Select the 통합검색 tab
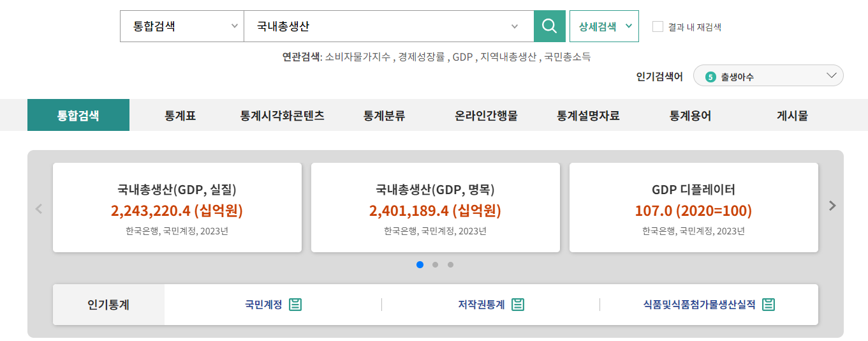Screen dimensions: 868x341 pos(78,115)
